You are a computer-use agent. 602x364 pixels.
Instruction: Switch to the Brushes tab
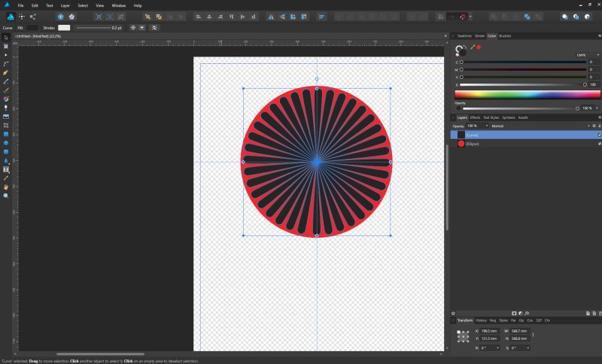pyautogui.click(x=505, y=36)
